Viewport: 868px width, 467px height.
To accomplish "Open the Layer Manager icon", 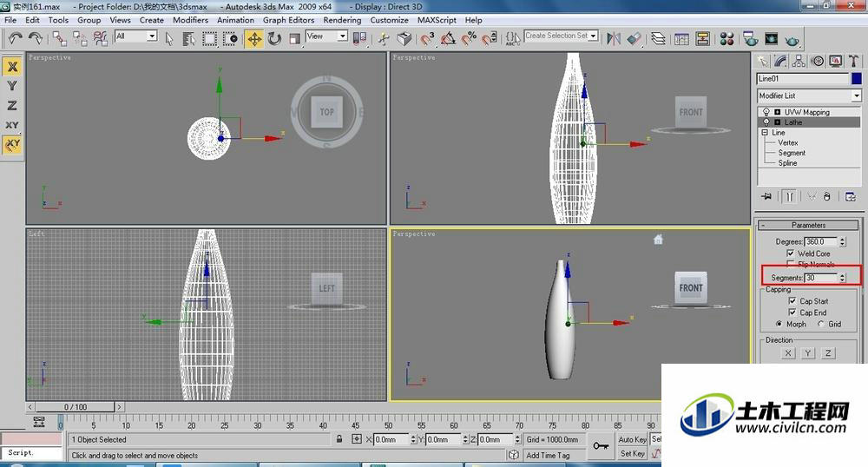I will click(658, 39).
